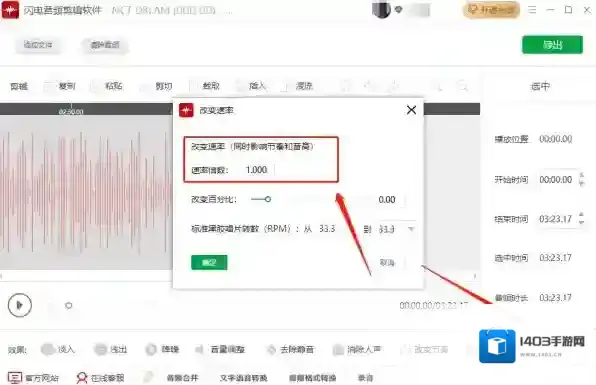
Task: Click the 删除音频 button
Action: pos(105,45)
